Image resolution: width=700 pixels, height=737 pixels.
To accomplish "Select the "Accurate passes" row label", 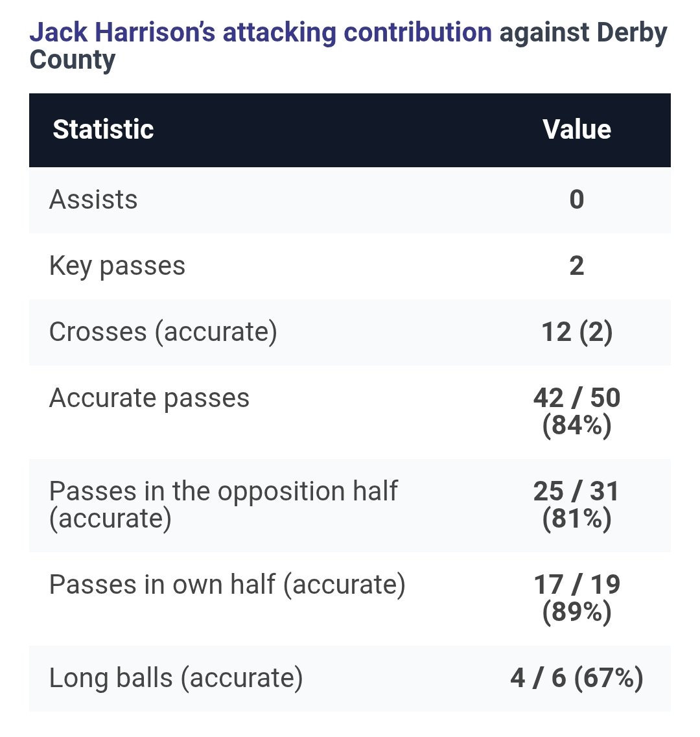I will (149, 398).
